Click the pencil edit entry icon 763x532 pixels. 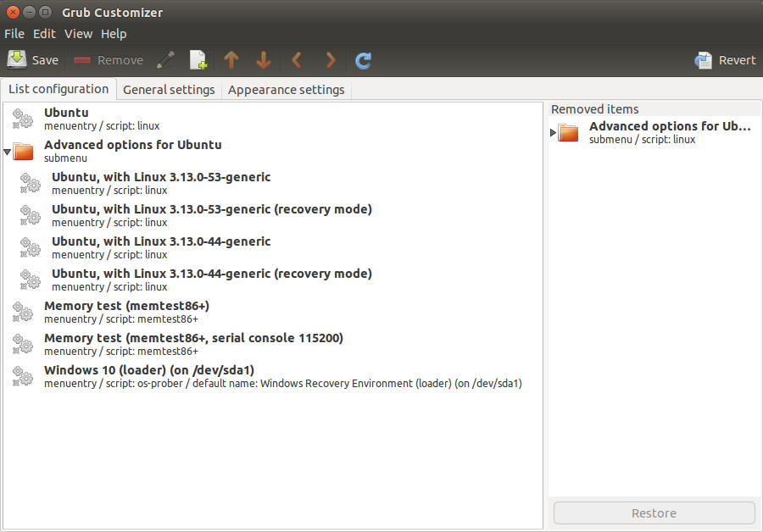click(x=165, y=60)
